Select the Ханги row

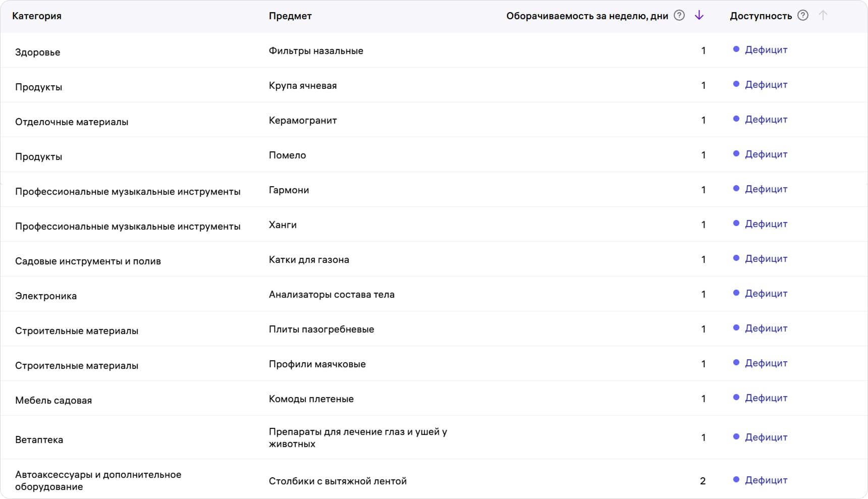pos(283,225)
